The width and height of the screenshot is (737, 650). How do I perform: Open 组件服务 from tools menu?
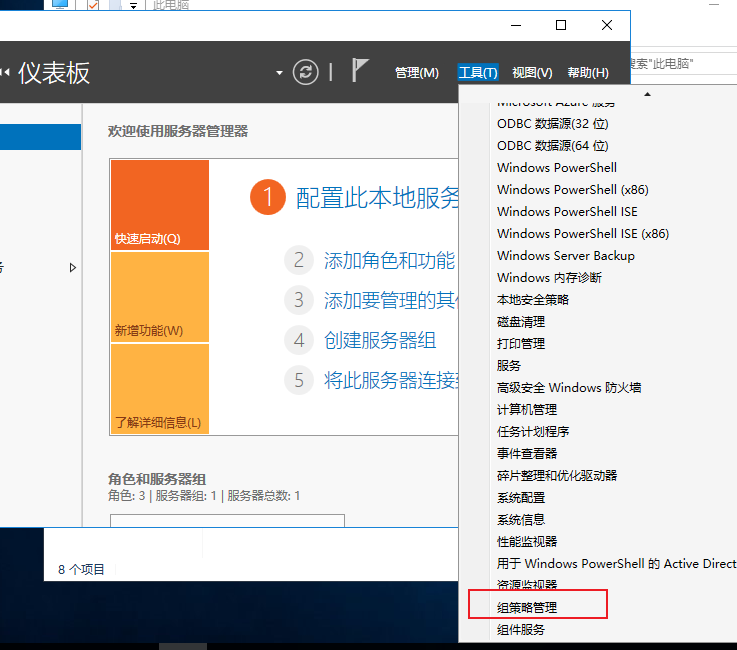pyautogui.click(x=521, y=630)
